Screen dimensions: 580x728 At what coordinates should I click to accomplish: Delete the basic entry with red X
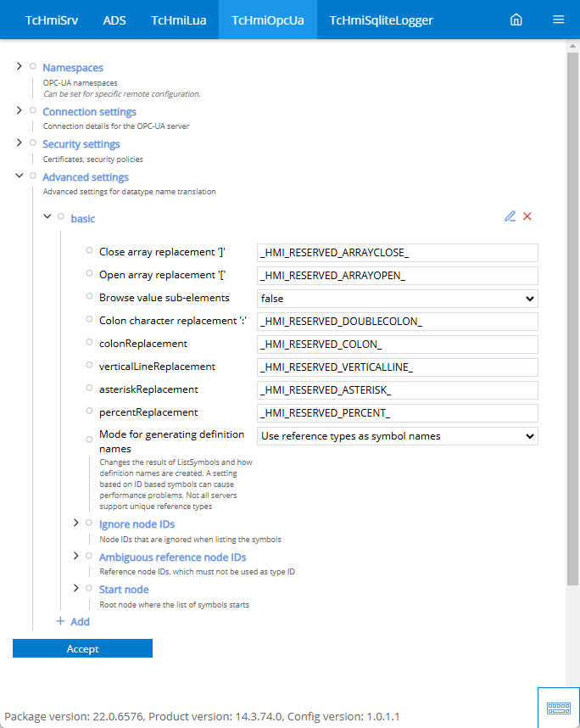(x=527, y=216)
